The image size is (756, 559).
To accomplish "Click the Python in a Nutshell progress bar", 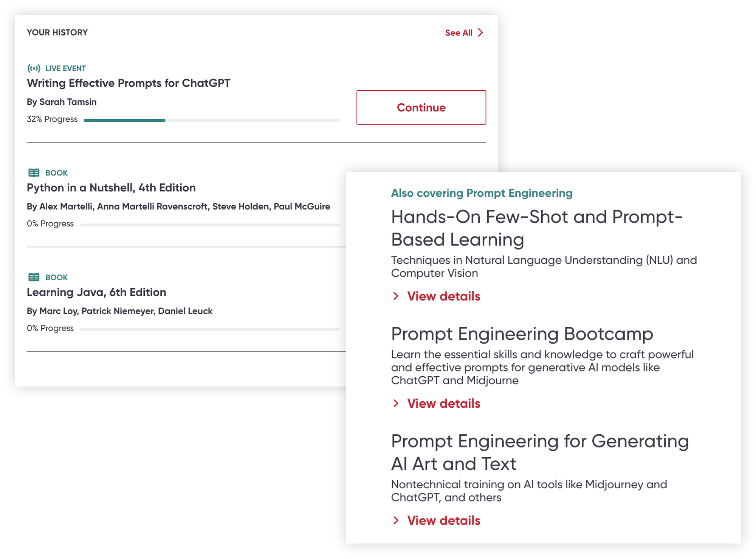I will coord(210,225).
